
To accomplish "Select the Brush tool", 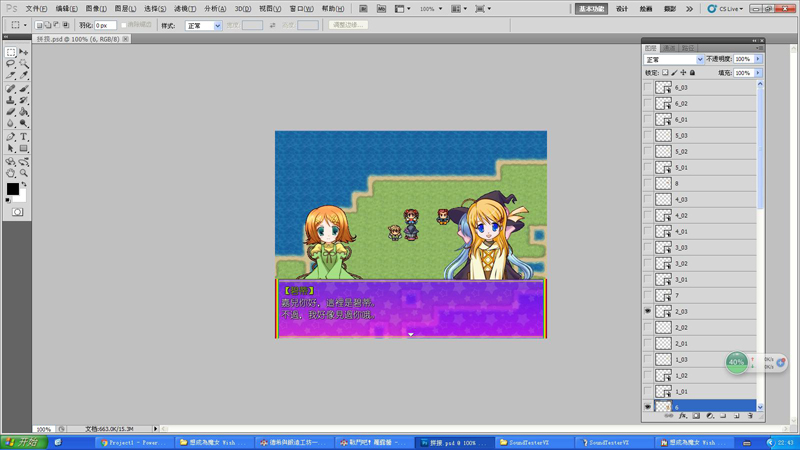I will 23,89.
